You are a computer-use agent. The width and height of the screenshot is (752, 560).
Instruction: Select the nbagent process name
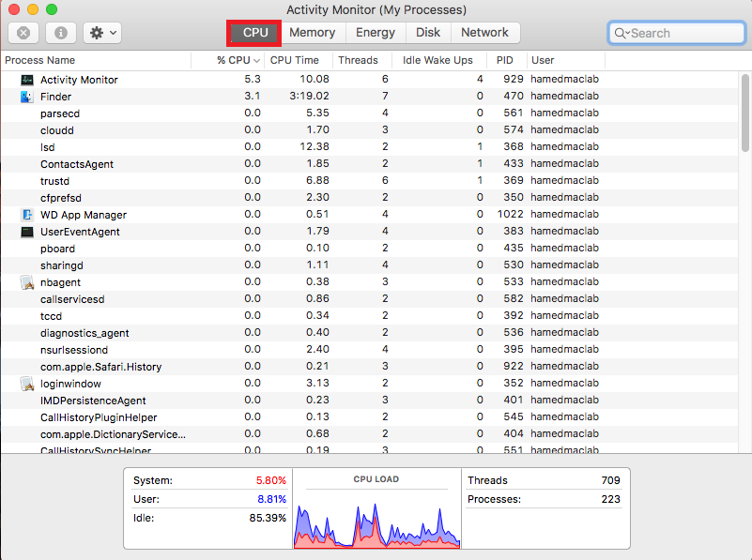tap(60, 282)
